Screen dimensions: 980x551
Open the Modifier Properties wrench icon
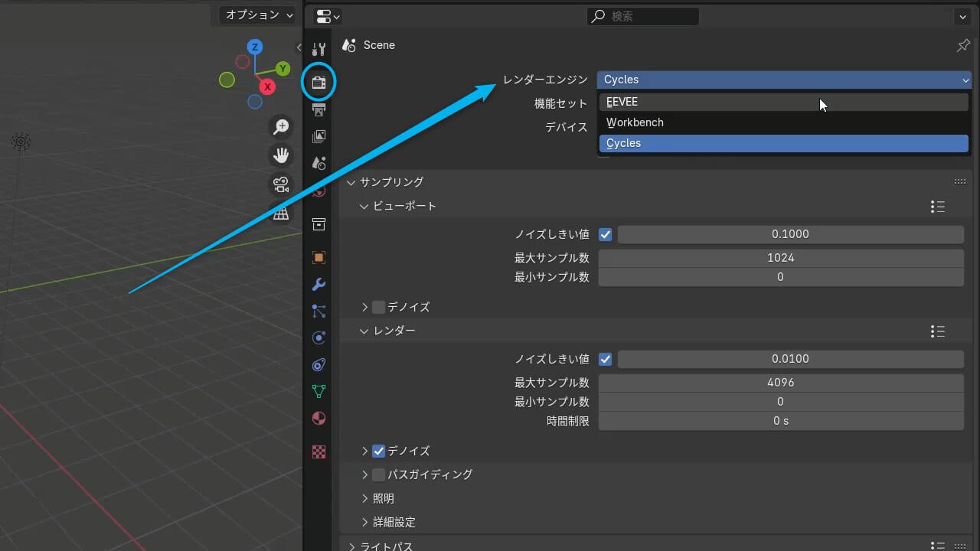coord(319,284)
